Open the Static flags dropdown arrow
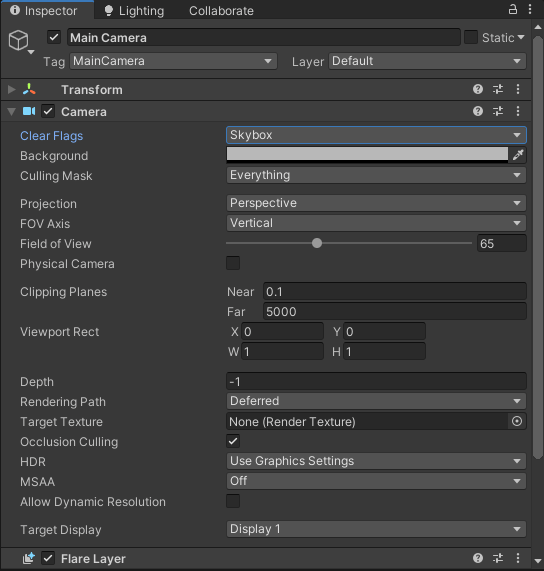544x571 pixels. [x=521, y=37]
